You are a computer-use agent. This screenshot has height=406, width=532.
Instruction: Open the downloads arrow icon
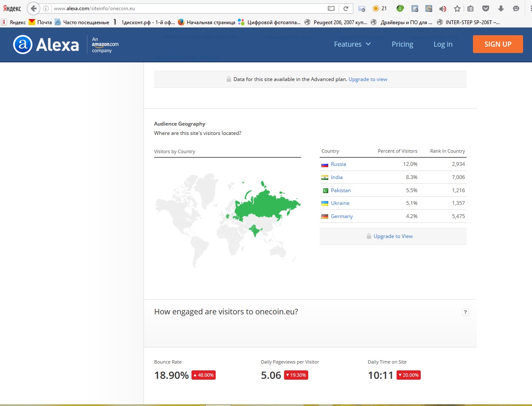(501, 8)
